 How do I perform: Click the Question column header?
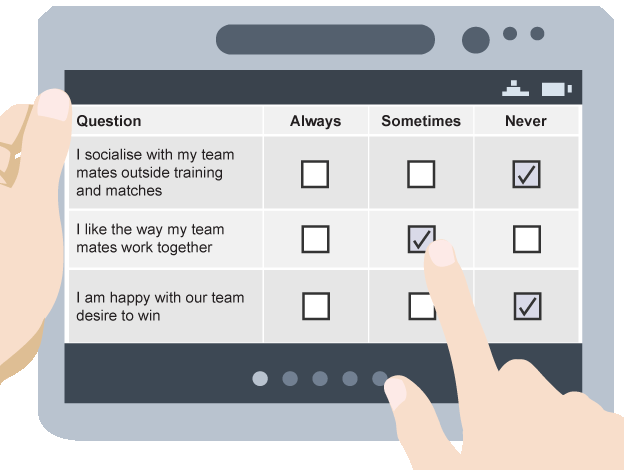point(109,121)
